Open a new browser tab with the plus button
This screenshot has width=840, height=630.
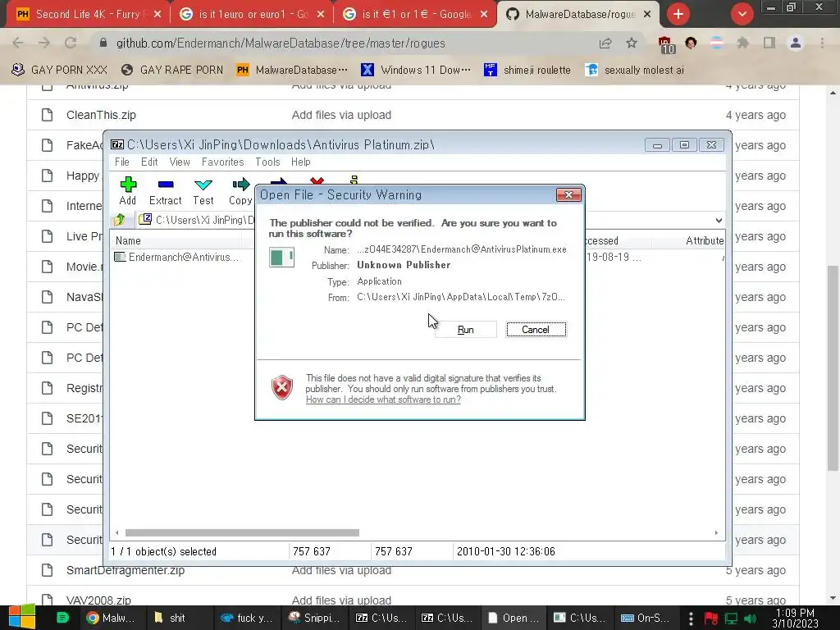(x=678, y=15)
